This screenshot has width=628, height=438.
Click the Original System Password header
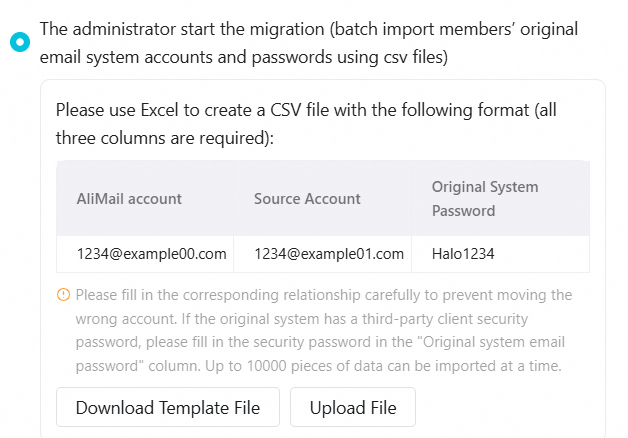click(x=501, y=199)
